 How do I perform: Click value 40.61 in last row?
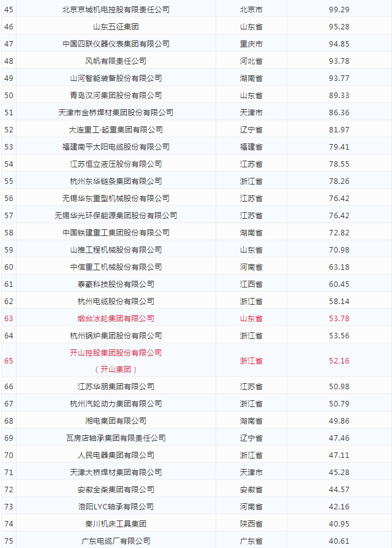339,540
